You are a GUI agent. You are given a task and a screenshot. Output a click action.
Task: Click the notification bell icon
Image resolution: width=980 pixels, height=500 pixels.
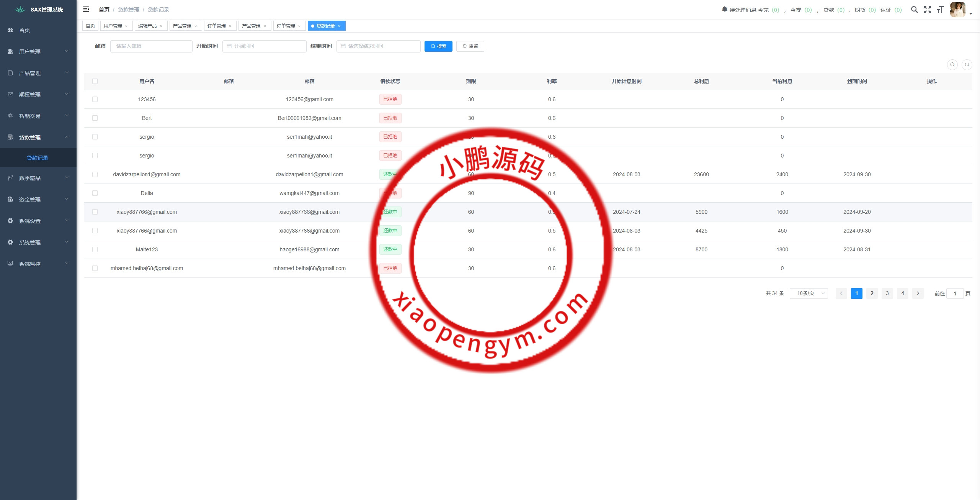[x=724, y=9]
